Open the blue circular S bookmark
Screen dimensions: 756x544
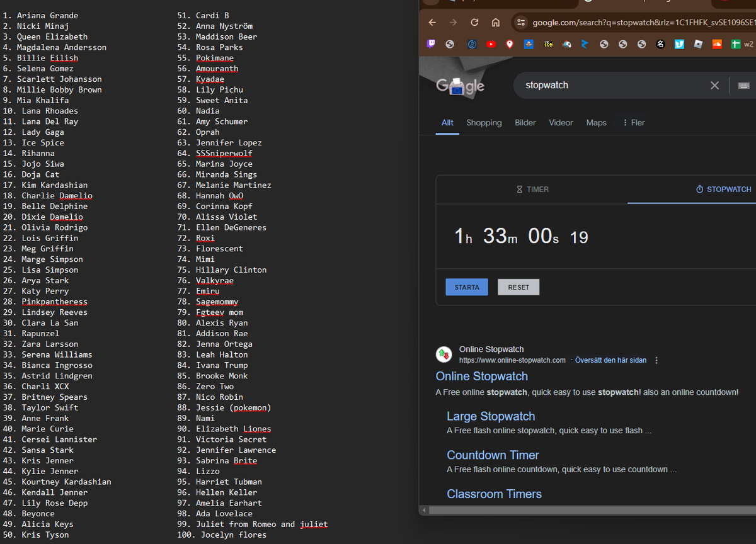coord(472,44)
